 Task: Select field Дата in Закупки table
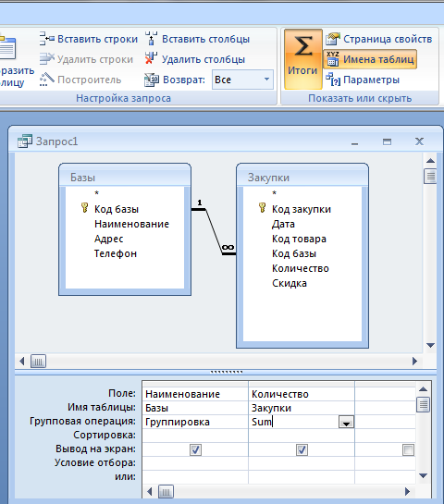click(283, 224)
